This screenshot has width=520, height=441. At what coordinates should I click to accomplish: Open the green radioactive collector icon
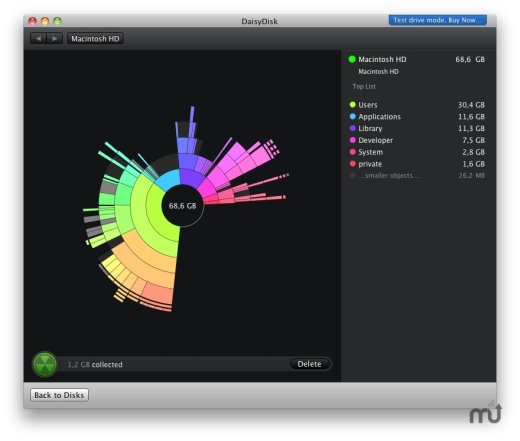[x=45, y=364]
